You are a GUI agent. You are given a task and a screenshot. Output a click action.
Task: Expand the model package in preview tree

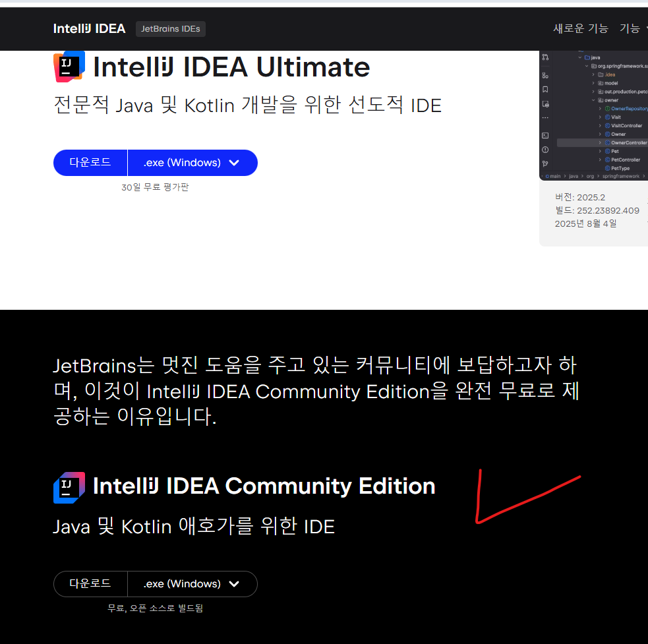coord(593,83)
